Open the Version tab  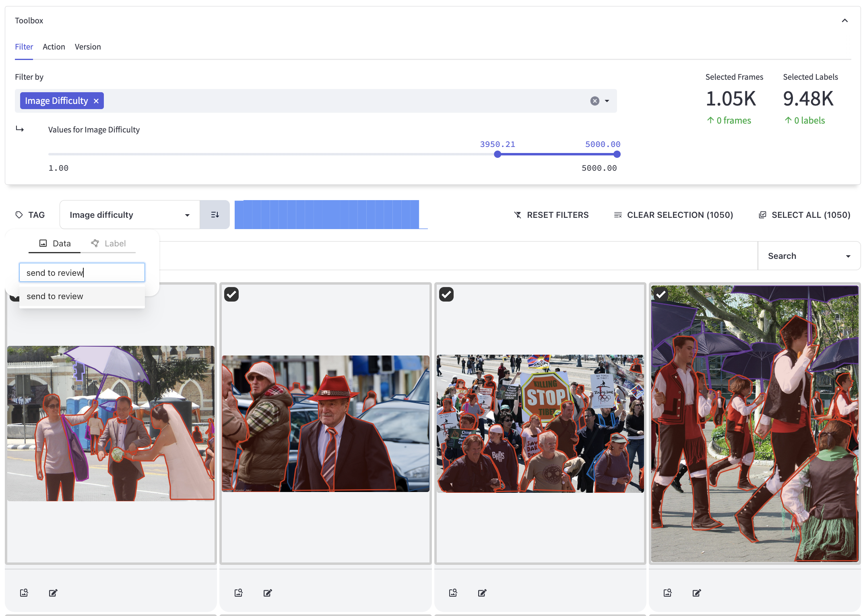(x=88, y=47)
